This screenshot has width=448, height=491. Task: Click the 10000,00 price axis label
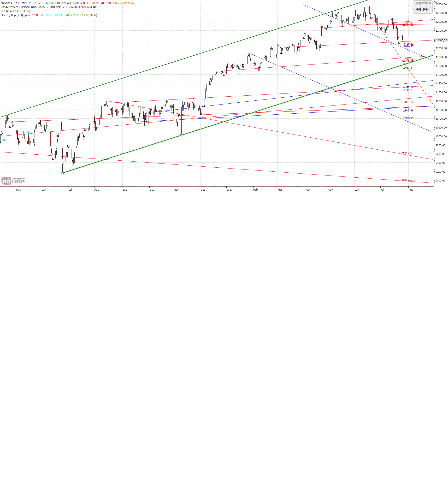click(441, 136)
